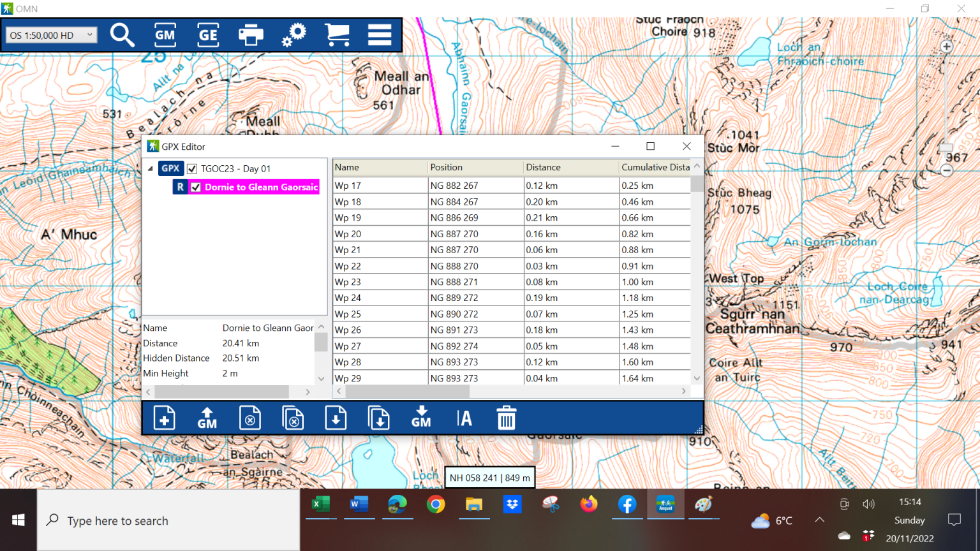The image size is (980, 551).
Task: Open Firefox from the taskbar
Action: [589, 504]
